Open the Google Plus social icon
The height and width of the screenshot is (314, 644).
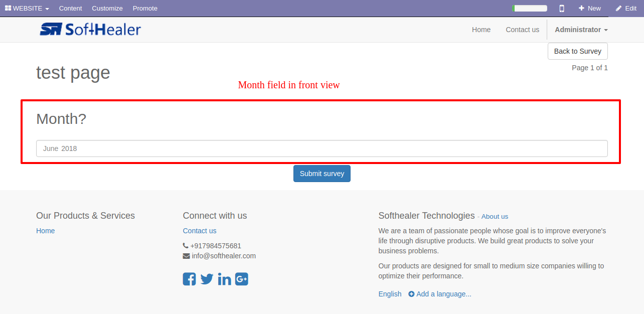pos(242,279)
